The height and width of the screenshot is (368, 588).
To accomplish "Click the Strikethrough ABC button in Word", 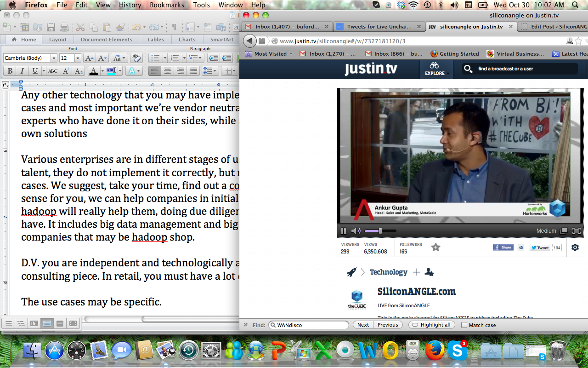I will [x=53, y=71].
